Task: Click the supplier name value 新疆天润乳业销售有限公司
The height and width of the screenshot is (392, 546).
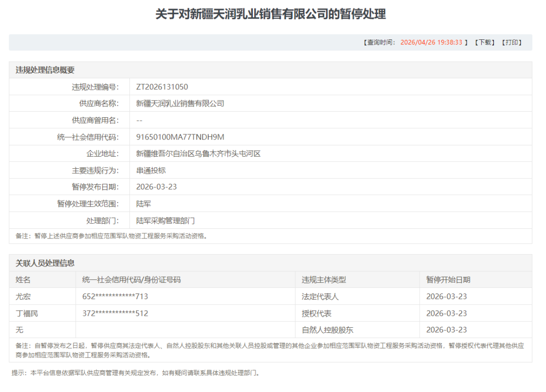Action: coord(180,104)
